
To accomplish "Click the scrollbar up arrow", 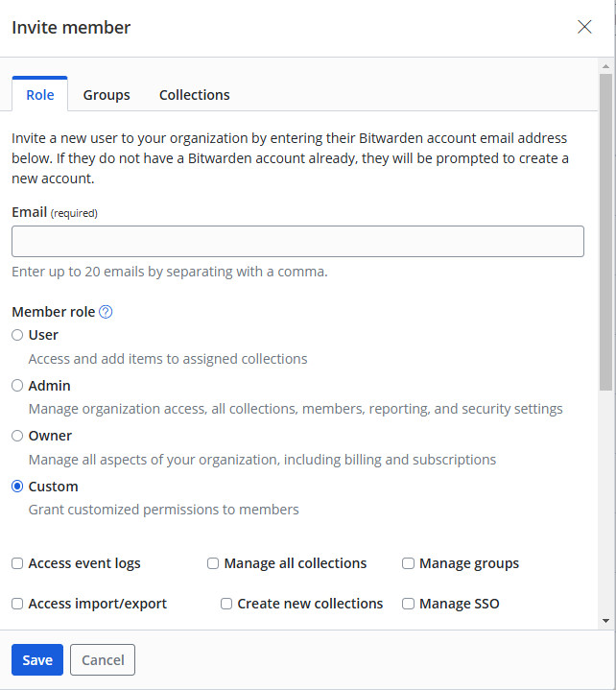I will click(605, 66).
